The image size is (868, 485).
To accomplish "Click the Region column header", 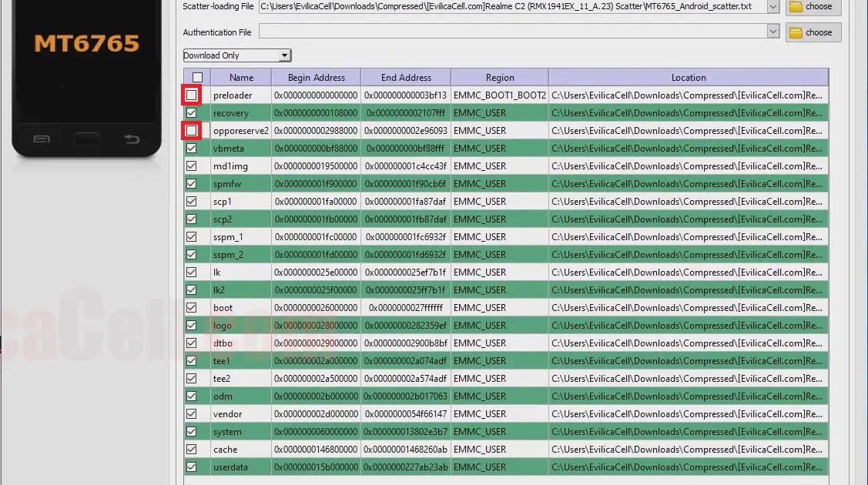I will click(x=499, y=77).
